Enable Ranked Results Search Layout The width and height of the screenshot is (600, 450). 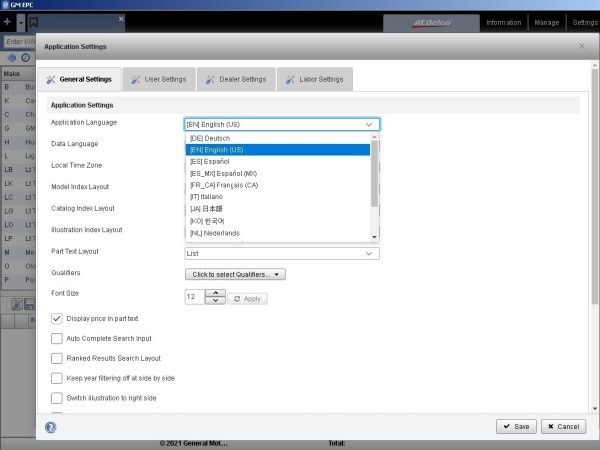(57, 358)
